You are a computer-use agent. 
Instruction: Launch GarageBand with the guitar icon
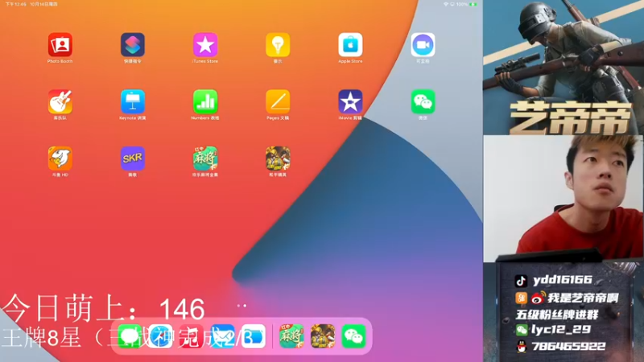point(60,101)
